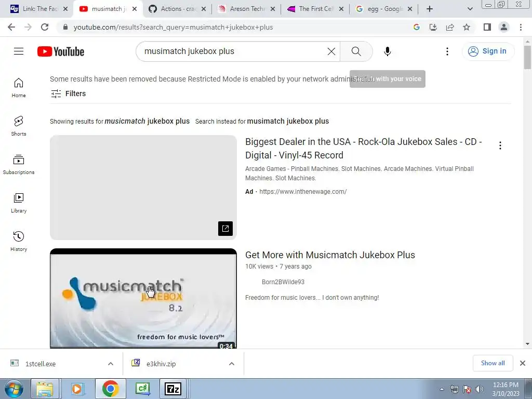Expand e3khiv.zip download options
This screenshot has width=532, height=399.
tap(232, 364)
